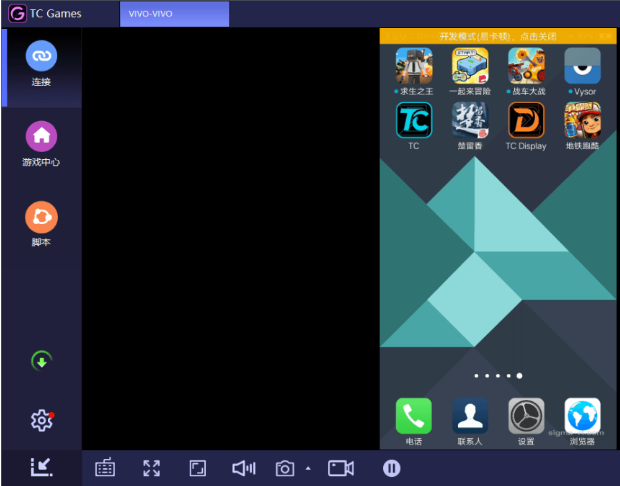The width and height of the screenshot is (620, 486).
Task: Select the VIVO-VIVO device tab
Action: click(x=174, y=14)
